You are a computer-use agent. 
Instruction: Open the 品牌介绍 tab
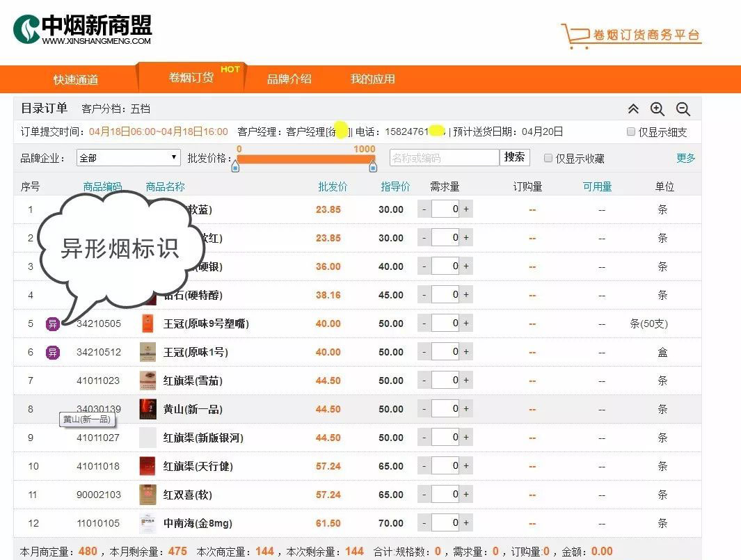289,79
